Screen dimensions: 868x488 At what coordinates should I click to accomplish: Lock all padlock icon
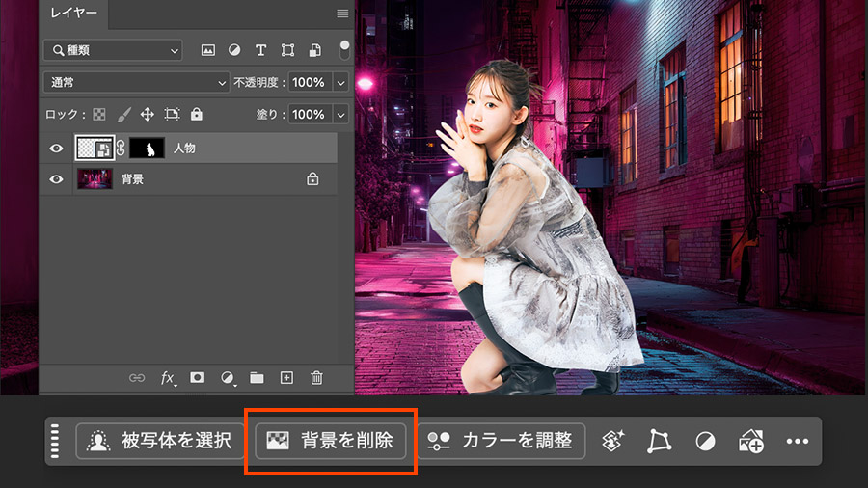197,114
